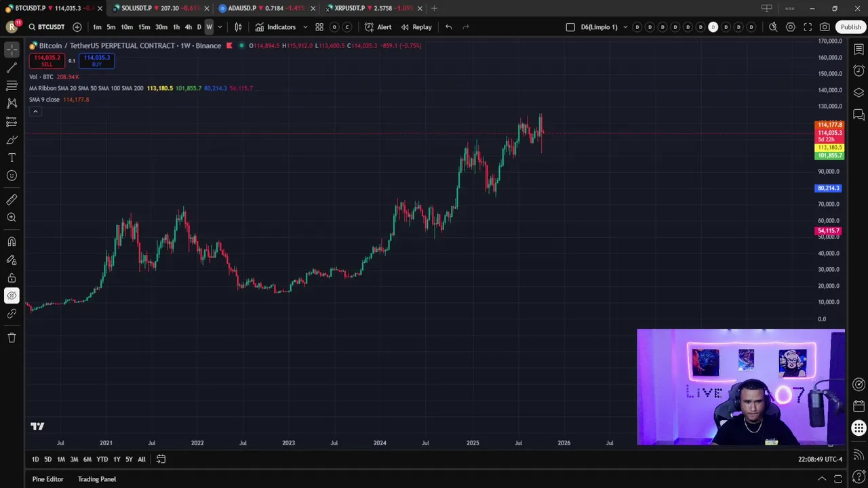Open the chart patterns tool group
The height and width of the screenshot is (488, 868).
click(12, 104)
